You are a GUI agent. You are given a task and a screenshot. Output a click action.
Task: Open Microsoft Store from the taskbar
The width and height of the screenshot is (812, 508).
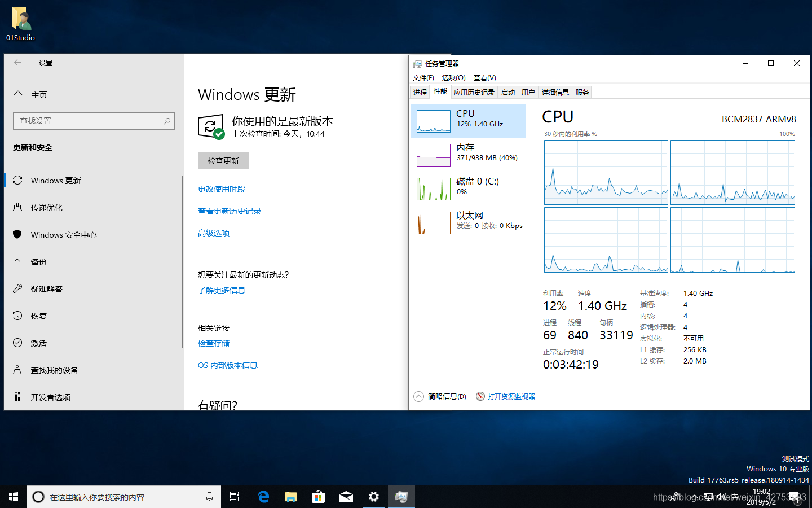pyautogui.click(x=318, y=497)
